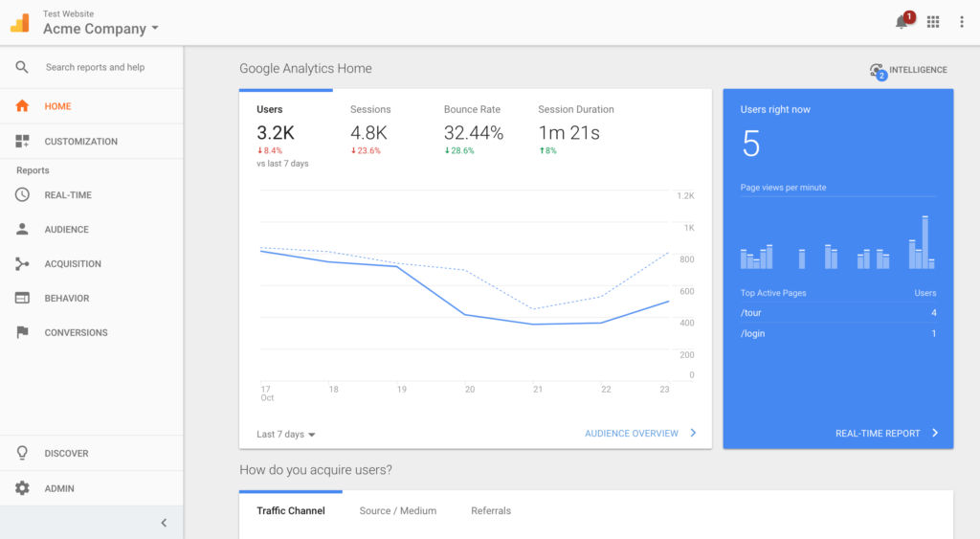Open the three-dot more options menu
Image resolution: width=980 pixels, height=539 pixels.
point(962,22)
